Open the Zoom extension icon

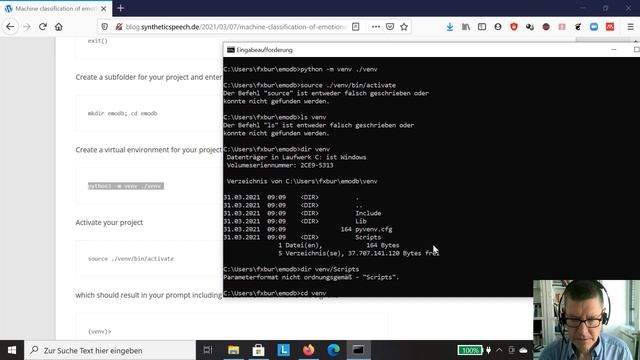point(594,27)
